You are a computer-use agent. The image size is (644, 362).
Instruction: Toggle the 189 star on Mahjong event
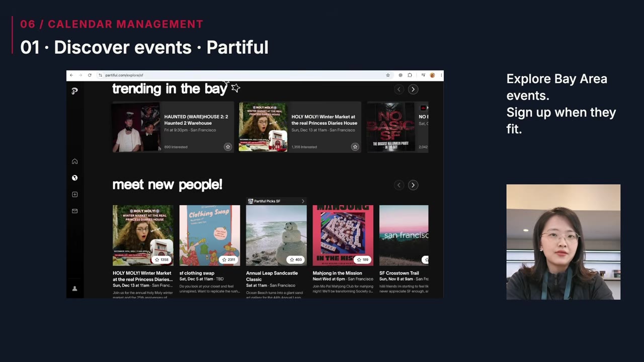(362, 260)
